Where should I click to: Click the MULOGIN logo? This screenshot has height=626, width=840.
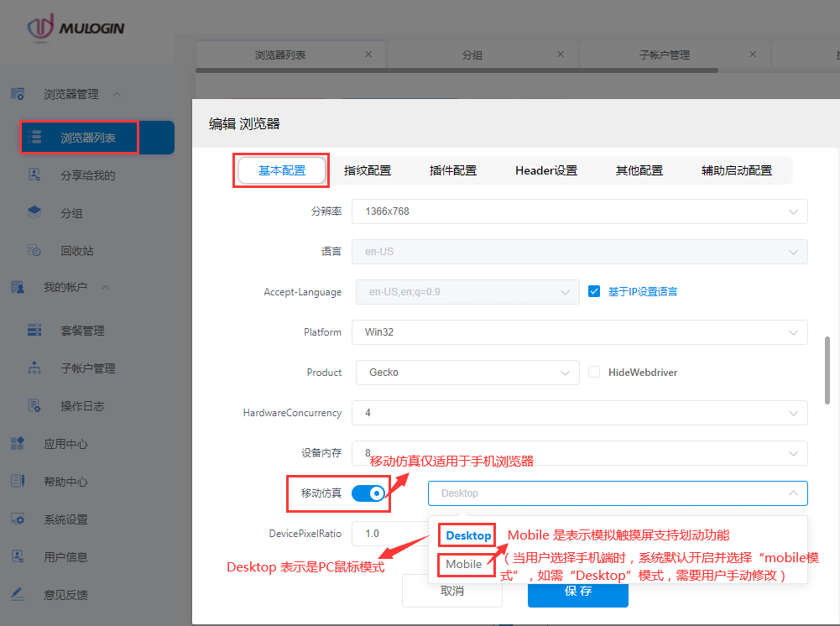[x=76, y=28]
